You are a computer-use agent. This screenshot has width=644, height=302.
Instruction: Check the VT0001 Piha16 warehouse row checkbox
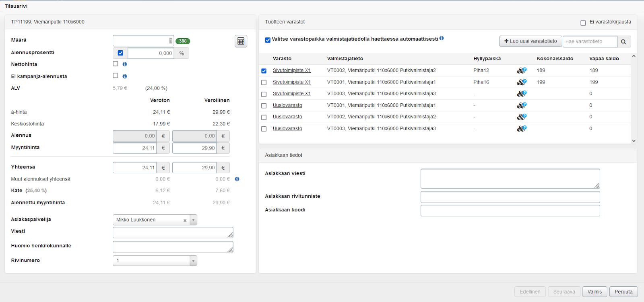point(264,82)
